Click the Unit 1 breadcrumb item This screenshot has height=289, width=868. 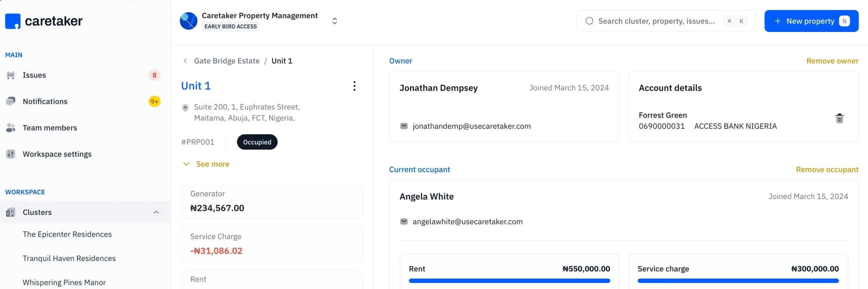pyautogui.click(x=282, y=61)
